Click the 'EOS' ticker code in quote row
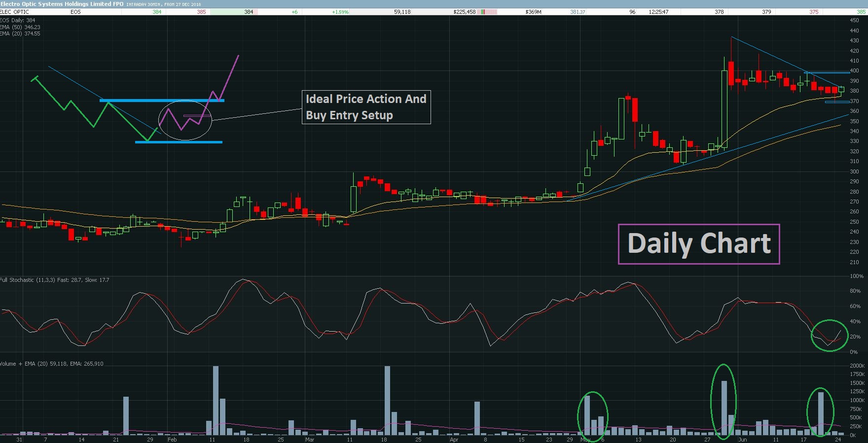The height and width of the screenshot is (443, 868). click(x=75, y=12)
